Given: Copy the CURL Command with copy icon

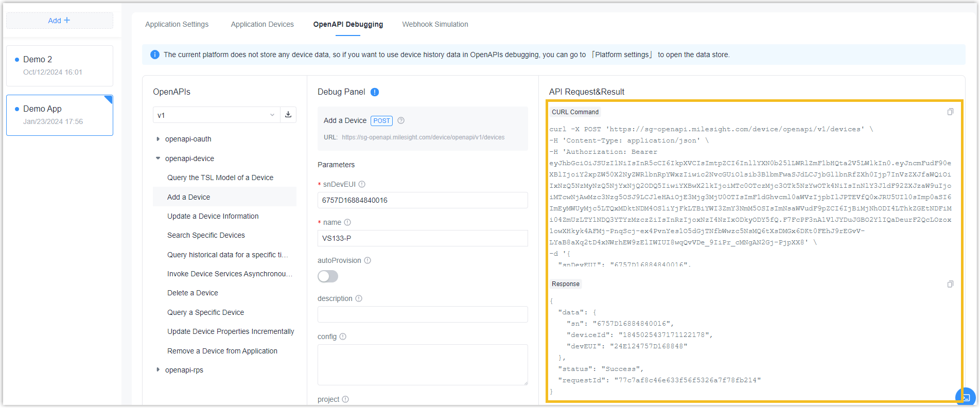Looking at the screenshot, I should [x=950, y=112].
